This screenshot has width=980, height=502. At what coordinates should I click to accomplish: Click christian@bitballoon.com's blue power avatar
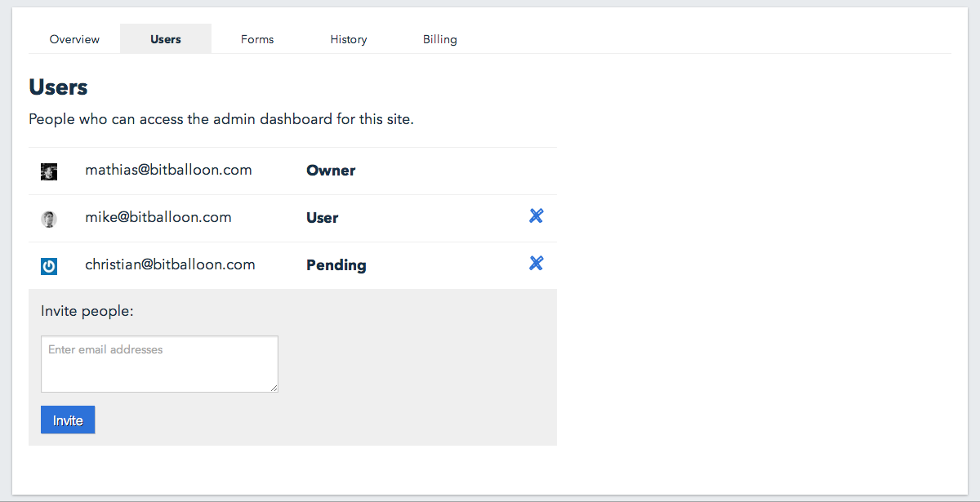pos(49,266)
